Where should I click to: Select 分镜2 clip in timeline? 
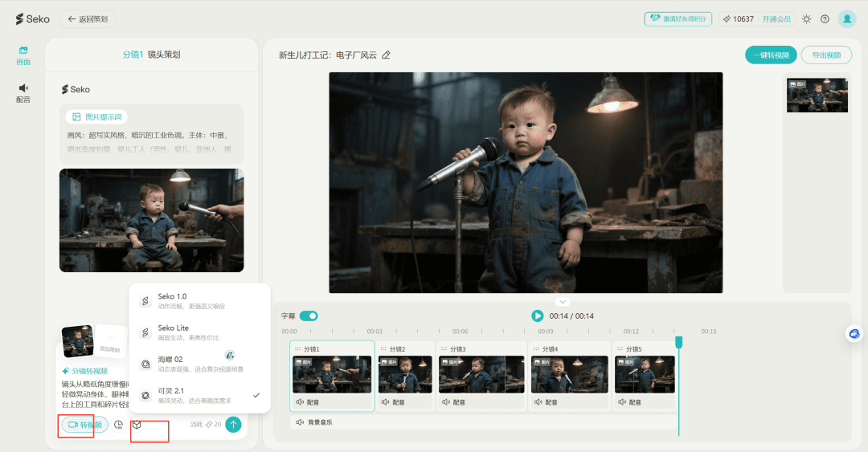(404, 377)
